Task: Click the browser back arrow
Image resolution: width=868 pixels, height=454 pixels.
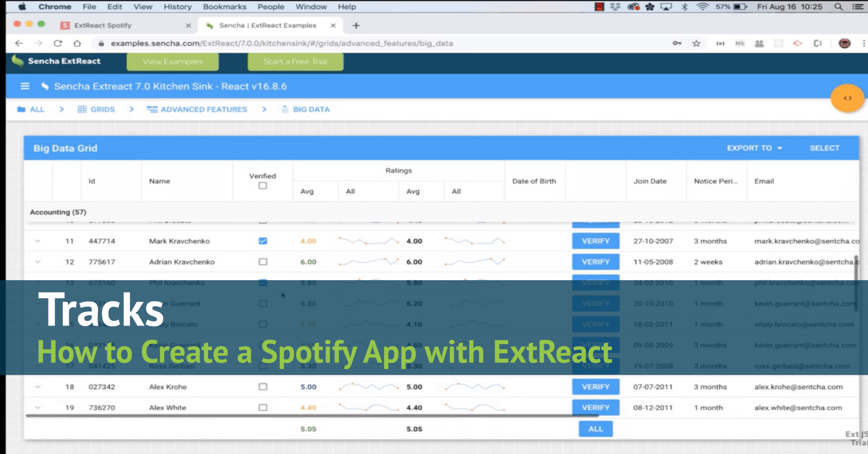Action: click(x=19, y=43)
